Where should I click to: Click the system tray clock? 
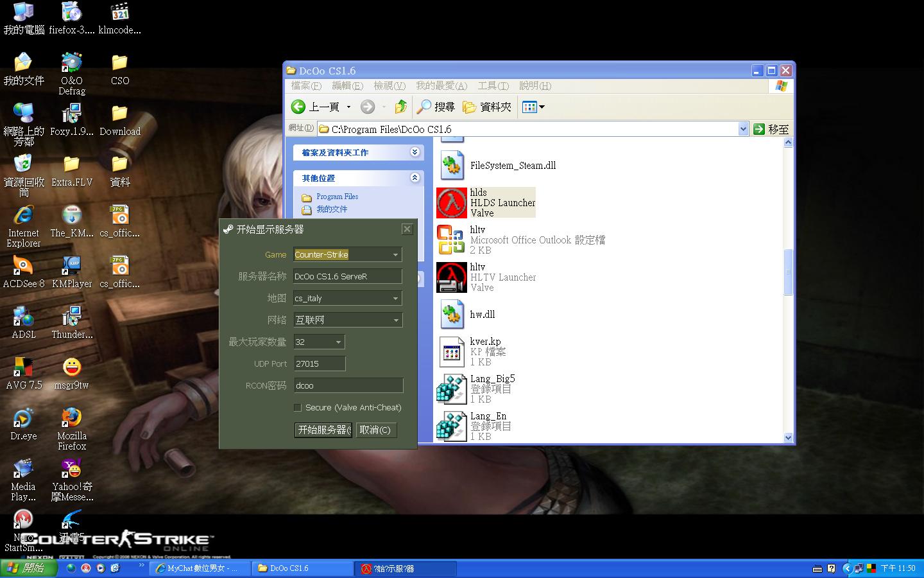tap(898, 568)
